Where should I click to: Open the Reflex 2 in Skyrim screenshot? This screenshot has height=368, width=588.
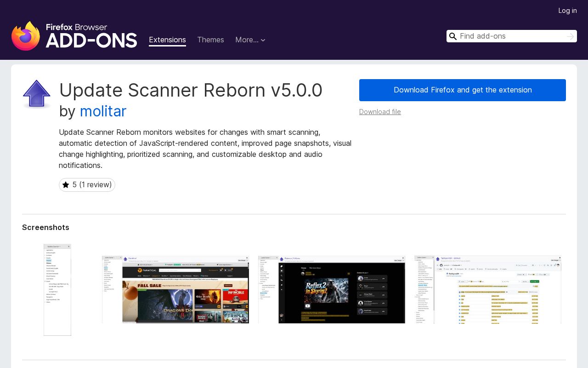click(332, 290)
